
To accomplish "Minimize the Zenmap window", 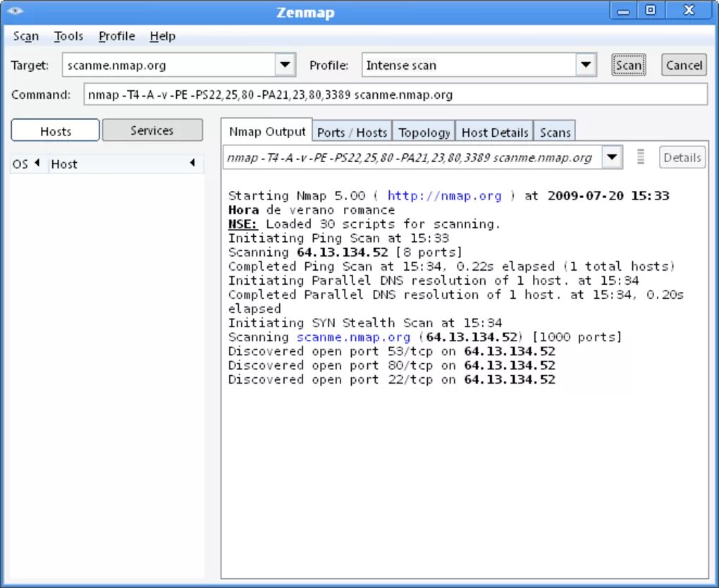I will point(623,11).
